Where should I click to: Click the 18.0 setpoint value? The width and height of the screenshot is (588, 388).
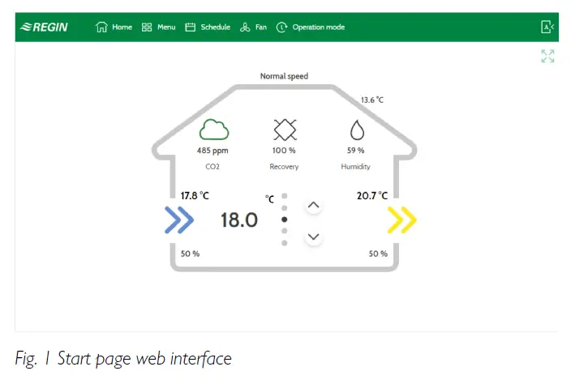click(239, 220)
